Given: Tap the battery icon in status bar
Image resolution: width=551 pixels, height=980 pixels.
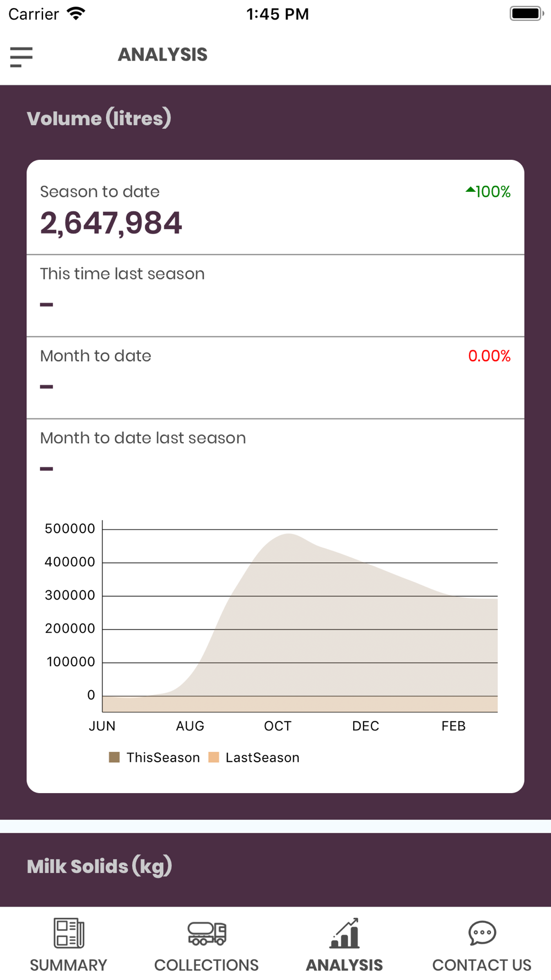Looking at the screenshot, I should click(527, 14).
